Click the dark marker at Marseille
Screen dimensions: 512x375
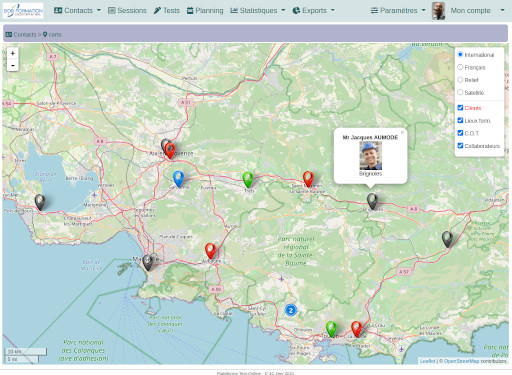(x=147, y=262)
